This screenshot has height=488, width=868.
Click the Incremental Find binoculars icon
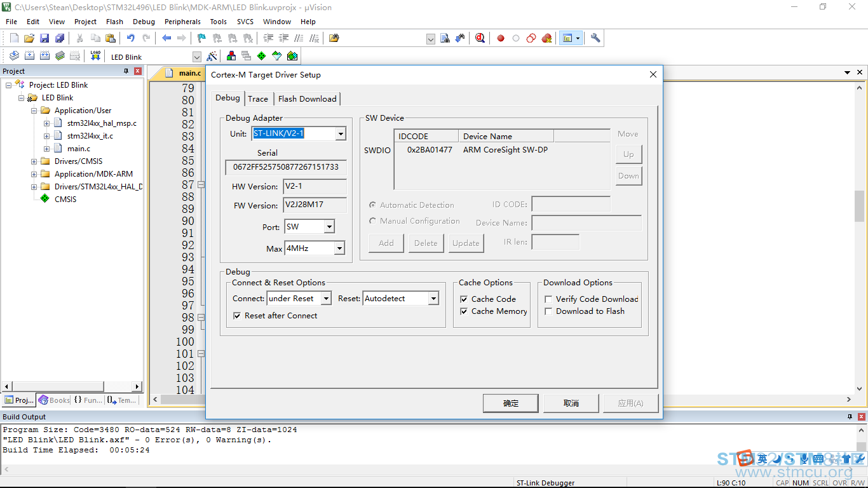click(460, 38)
